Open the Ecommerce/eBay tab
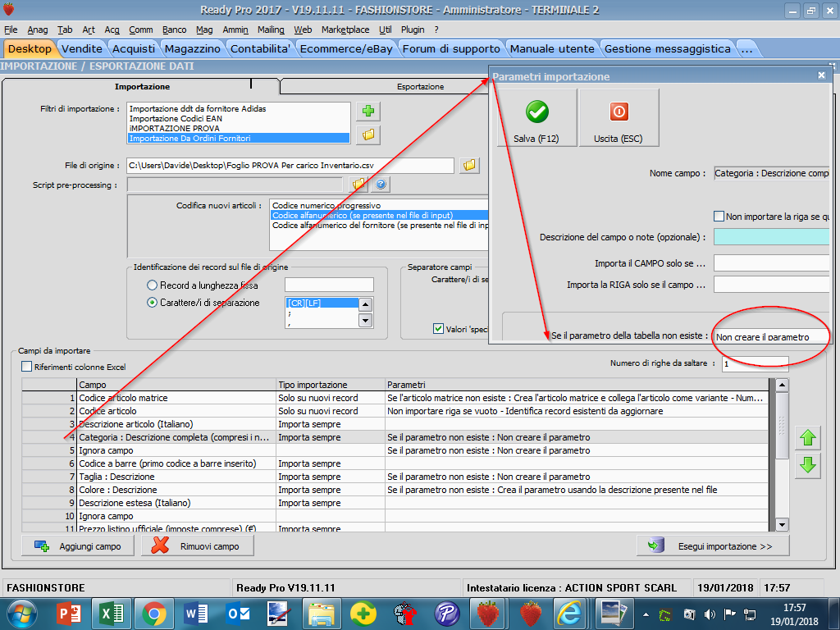Image resolution: width=840 pixels, height=630 pixels. [346, 48]
